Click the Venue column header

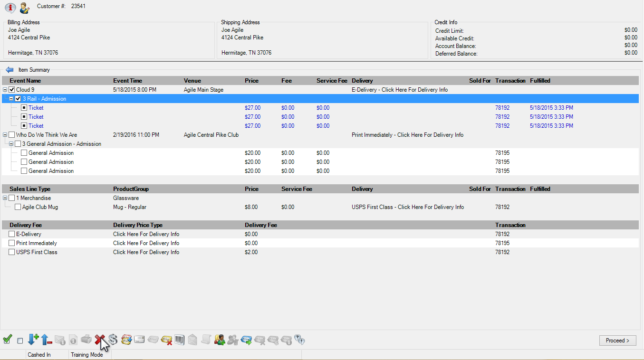pyautogui.click(x=192, y=81)
